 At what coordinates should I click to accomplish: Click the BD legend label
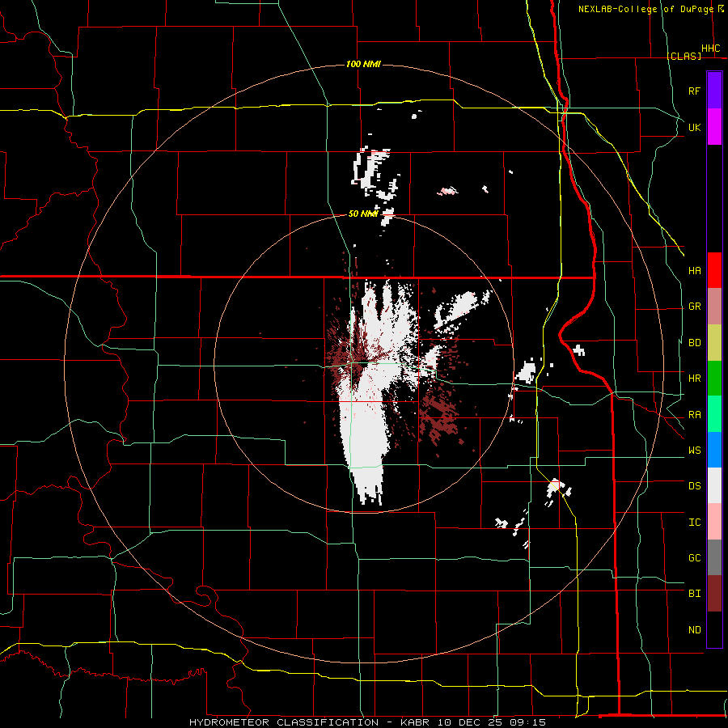(x=695, y=343)
